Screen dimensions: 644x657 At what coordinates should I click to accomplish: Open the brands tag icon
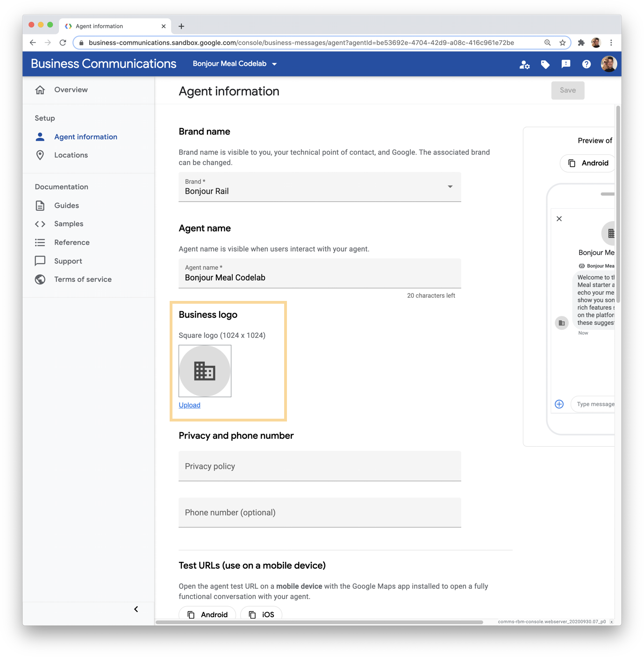point(545,64)
